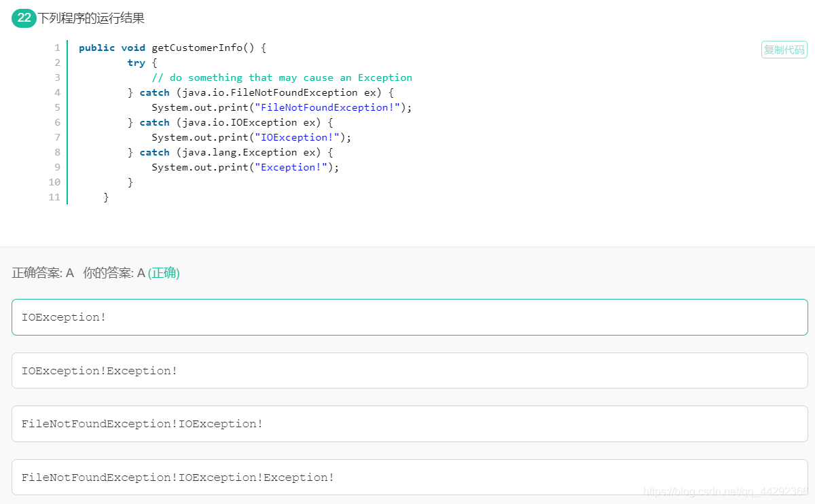
Task: Click the "Exception!" string on line 9
Action: [291, 167]
